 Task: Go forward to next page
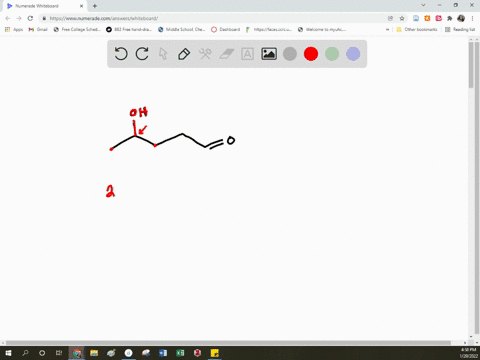click(19, 18)
